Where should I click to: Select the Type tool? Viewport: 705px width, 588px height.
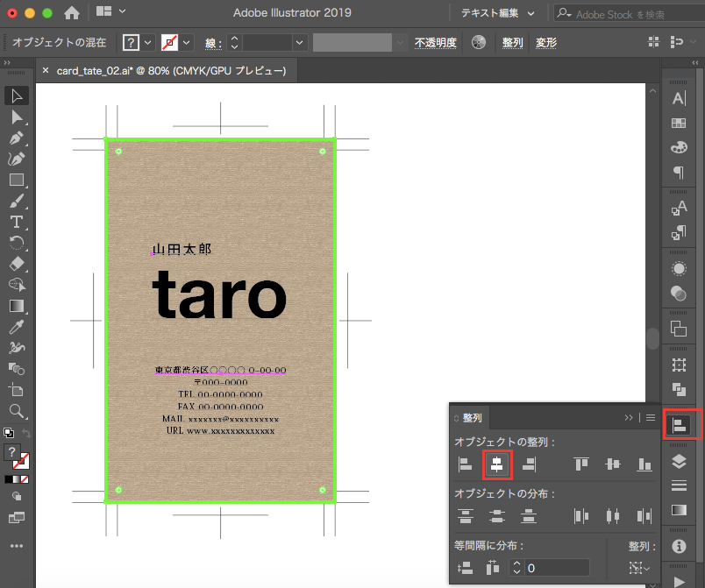pyautogui.click(x=16, y=223)
